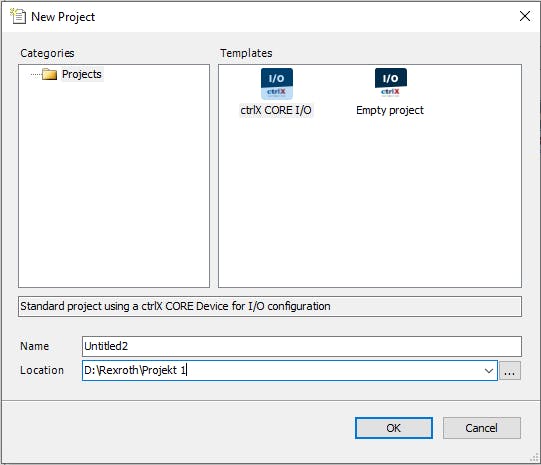Click the ctrlX CORE I/O label
Screen dimensions: 541x465
(x=276, y=110)
